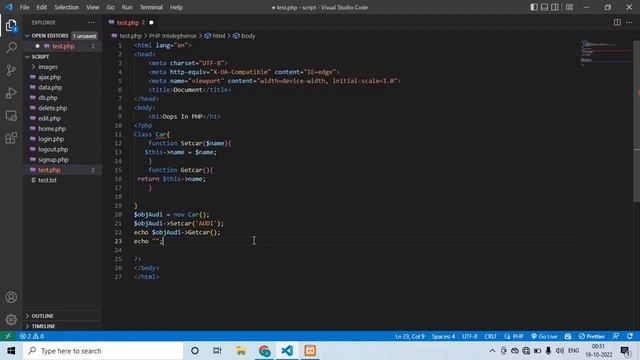Image resolution: width=640 pixels, height=360 pixels.
Task: Open the Run menu
Action: click(127, 7)
